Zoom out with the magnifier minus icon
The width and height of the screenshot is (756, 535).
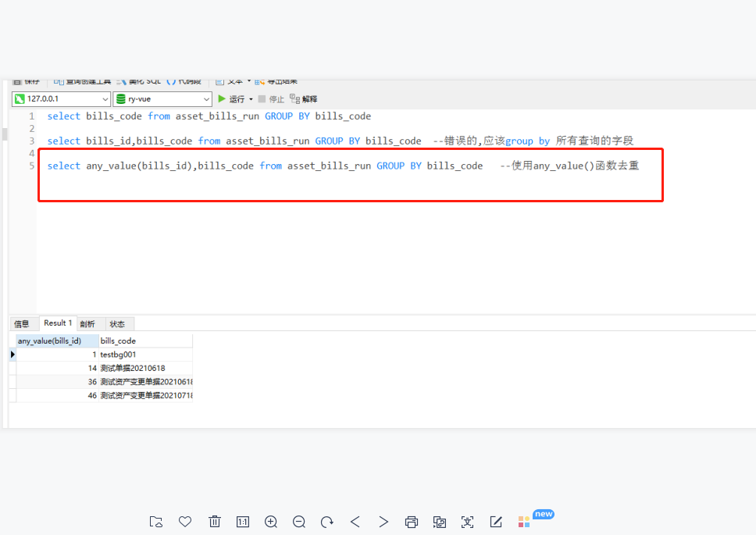click(299, 522)
